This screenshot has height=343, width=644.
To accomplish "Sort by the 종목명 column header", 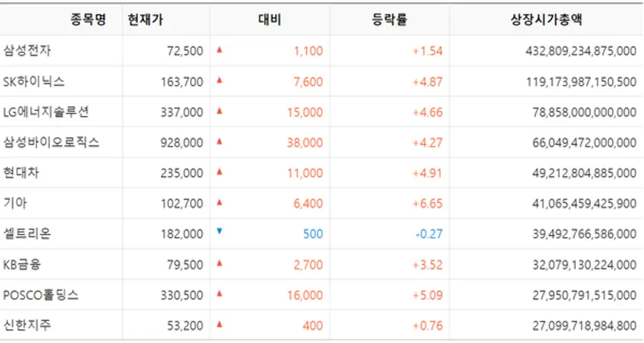I will pyautogui.click(x=88, y=19).
